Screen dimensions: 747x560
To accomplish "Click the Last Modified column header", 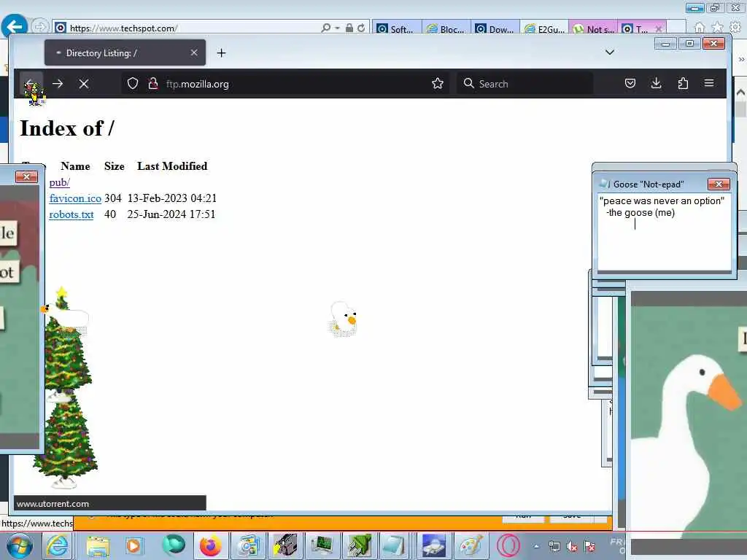I will (x=172, y=166).
